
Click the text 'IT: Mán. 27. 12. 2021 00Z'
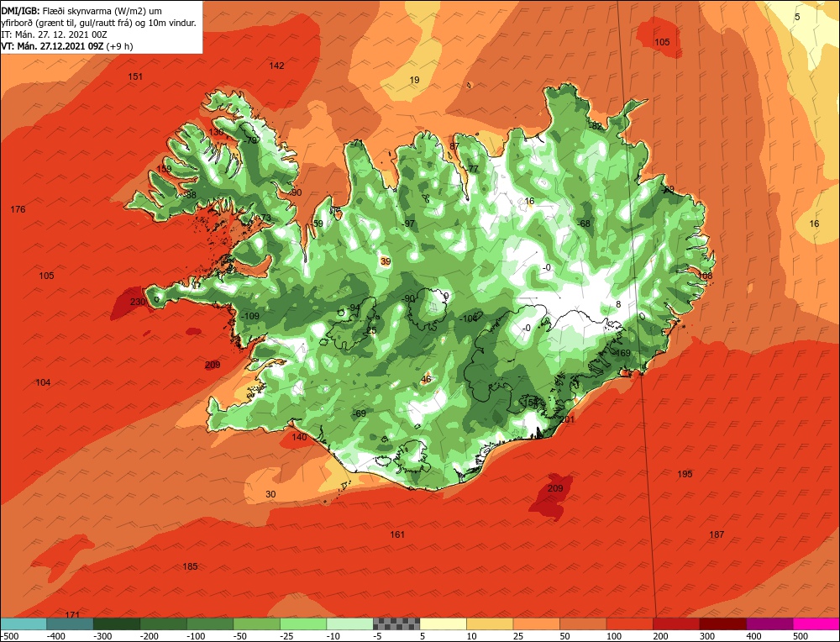pos(54,34)
